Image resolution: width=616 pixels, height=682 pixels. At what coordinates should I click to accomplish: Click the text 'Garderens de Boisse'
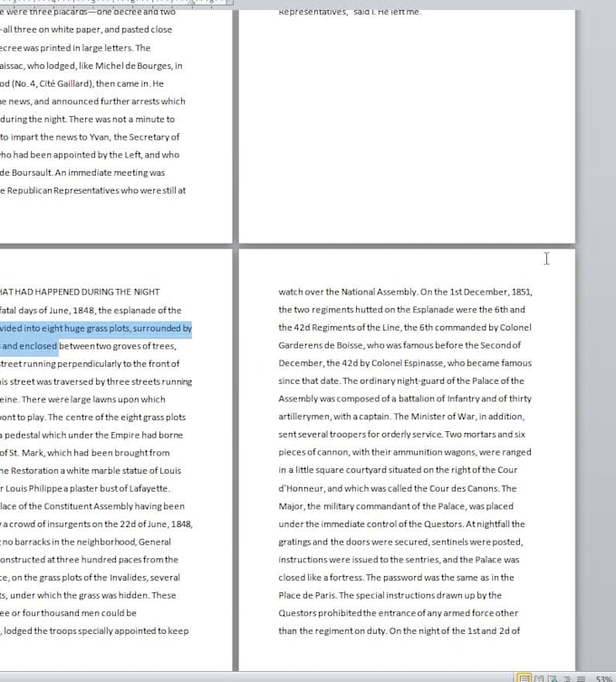(x=320, y=345)
